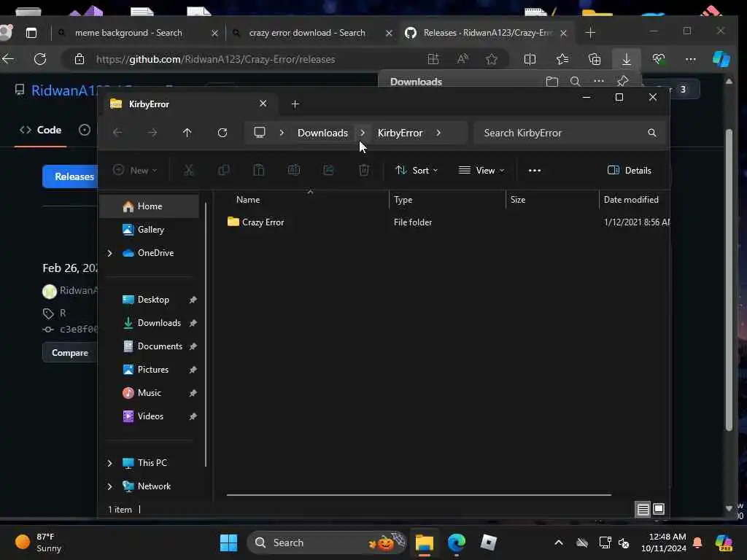
Task: Open File Explorer from taskbar
Action: click(x=424, y=542)
